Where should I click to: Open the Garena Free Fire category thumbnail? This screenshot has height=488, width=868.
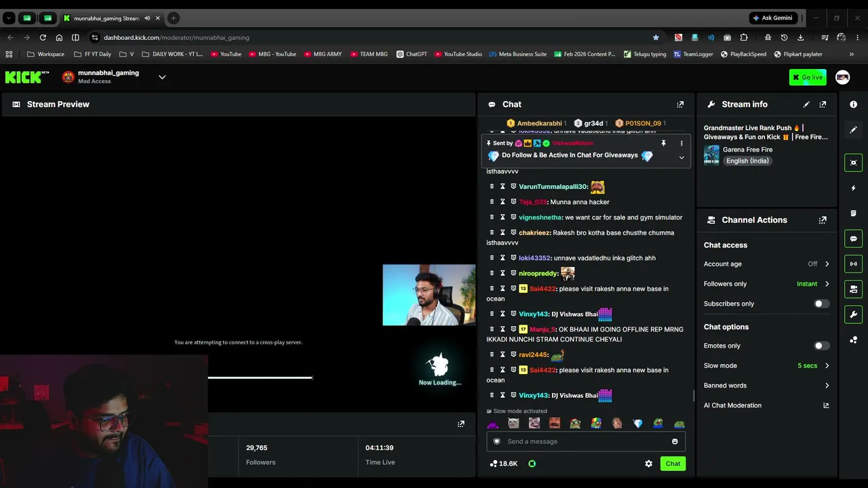(x=711, y=155)
